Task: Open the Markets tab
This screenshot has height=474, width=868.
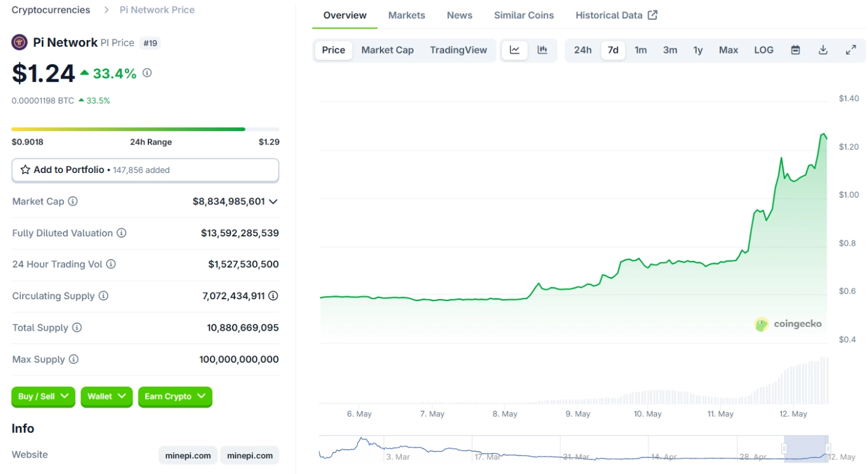Action: [x=406, y=15]
